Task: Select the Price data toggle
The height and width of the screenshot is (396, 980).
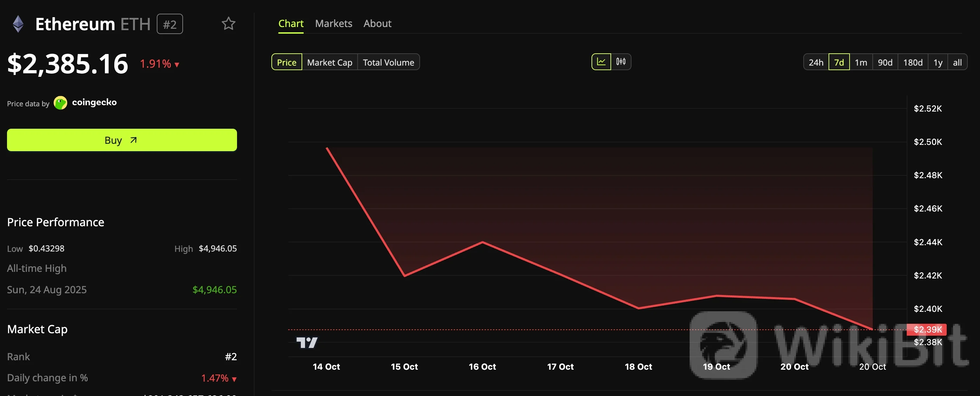Action: (286, 62)
